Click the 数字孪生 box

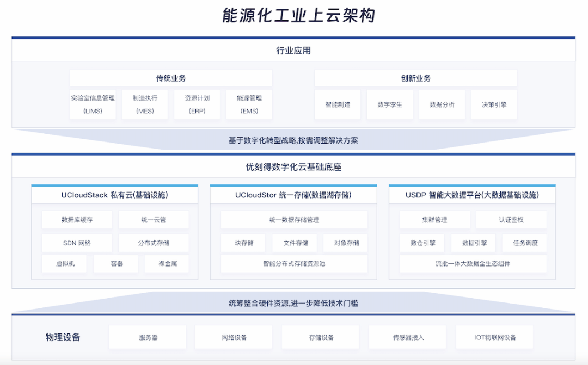[390, 104]
